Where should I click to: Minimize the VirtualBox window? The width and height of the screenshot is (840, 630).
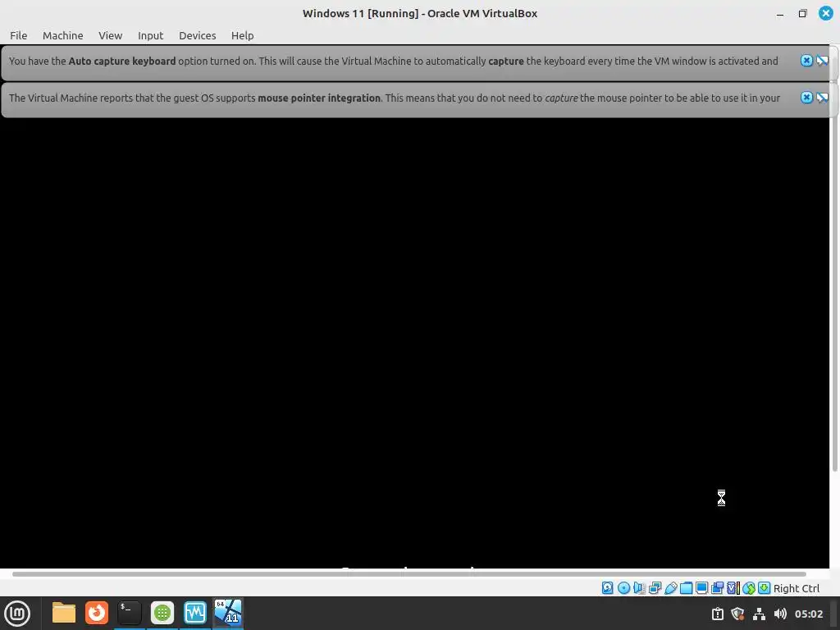point(780,14)
